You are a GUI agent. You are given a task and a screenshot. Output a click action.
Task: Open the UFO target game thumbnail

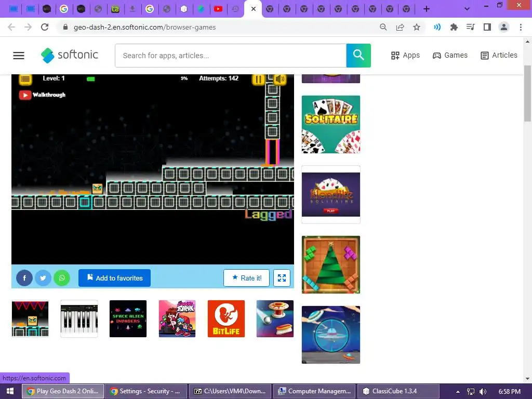(331, 335)
